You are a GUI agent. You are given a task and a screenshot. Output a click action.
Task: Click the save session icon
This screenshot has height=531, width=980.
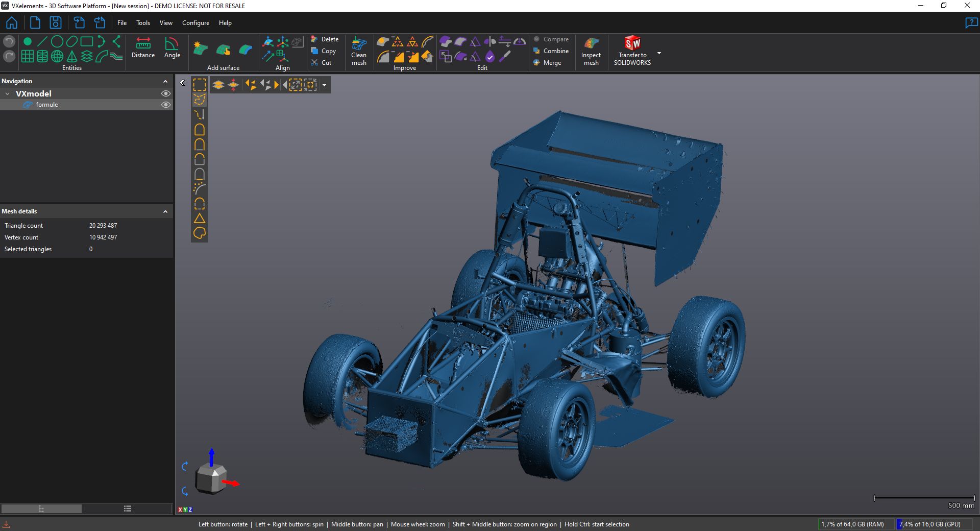(x=55, y=23)
